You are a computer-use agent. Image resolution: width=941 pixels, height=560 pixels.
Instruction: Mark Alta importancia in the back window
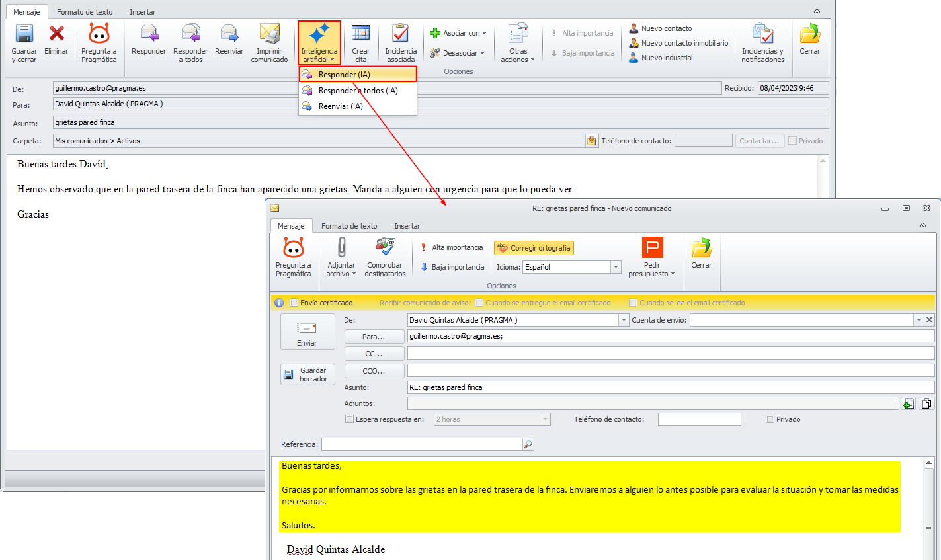coord(582,33)
